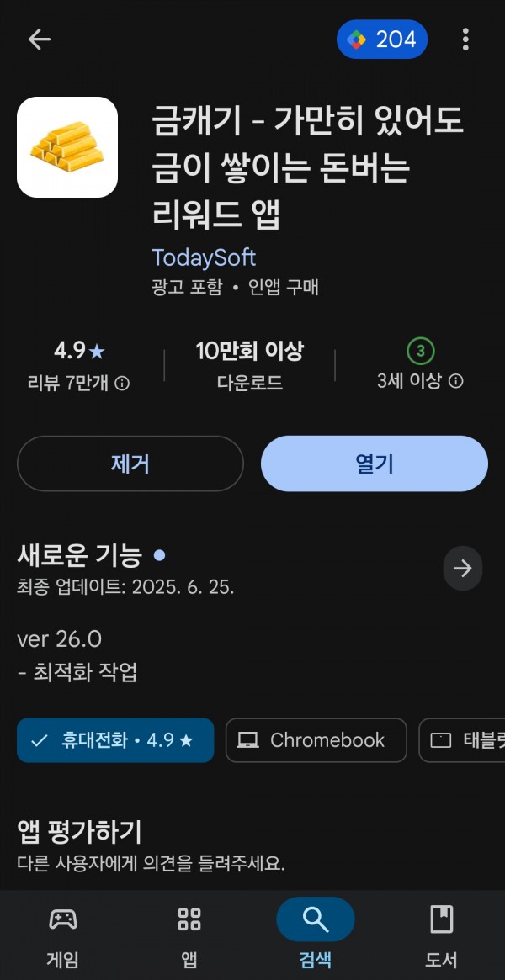Select the Chromebook device chip
The image size is (505, 980).
(316, 740)
